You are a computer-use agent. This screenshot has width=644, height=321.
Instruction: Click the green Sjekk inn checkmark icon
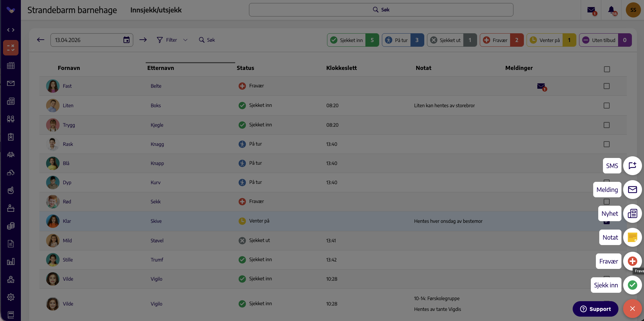(632, 285)
